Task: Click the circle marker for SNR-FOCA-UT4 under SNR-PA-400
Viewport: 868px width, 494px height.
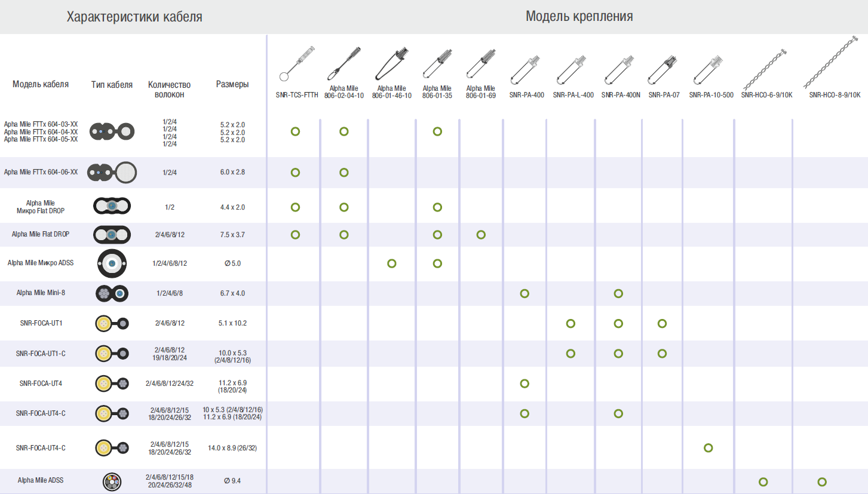Action: pyautogui.click(x=525, y=383)
